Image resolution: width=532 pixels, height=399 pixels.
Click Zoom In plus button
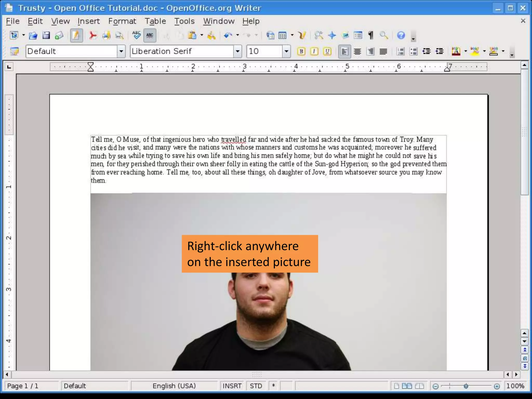tap(497, 387)
